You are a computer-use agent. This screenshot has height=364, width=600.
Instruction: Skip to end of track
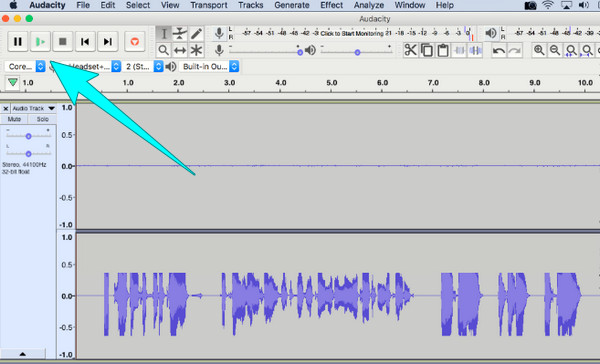tap(108, 41)
